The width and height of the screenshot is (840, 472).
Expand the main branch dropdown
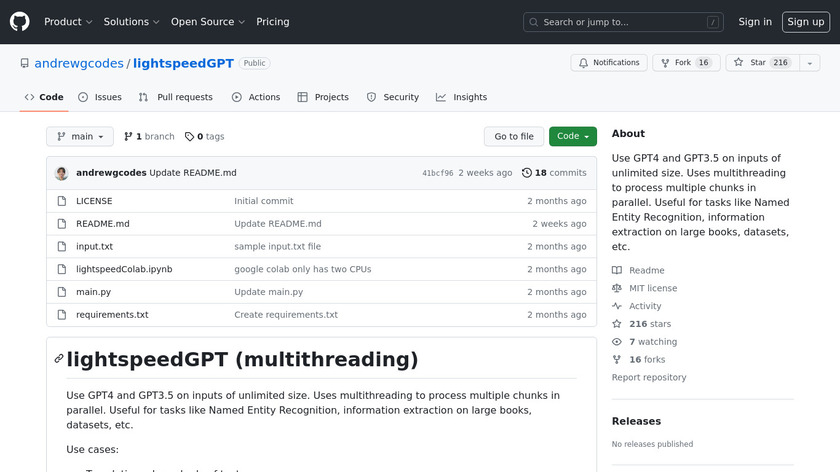[x=80, y=137]
